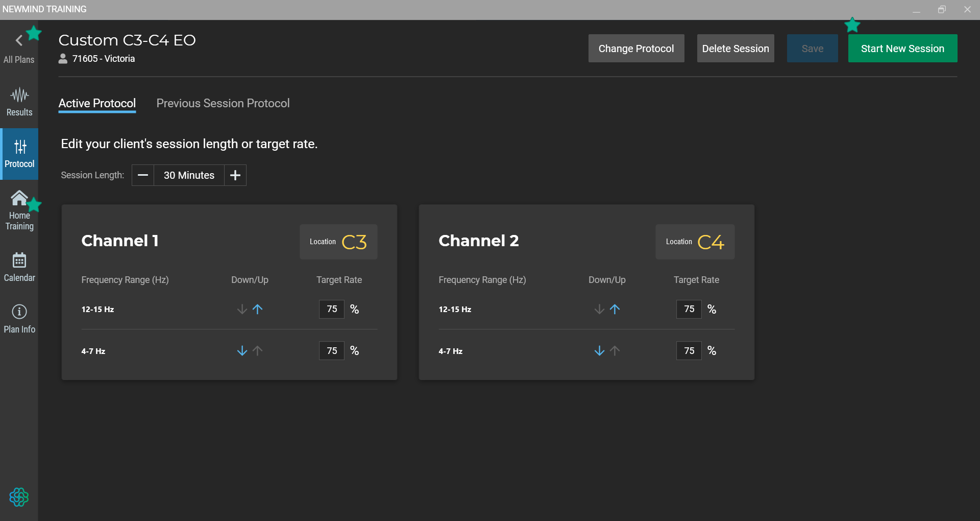Screen dimensions: 980x521
Task: Select the Protocol sidebar icon
Action: pyautogui.click(x=19, y=154)
